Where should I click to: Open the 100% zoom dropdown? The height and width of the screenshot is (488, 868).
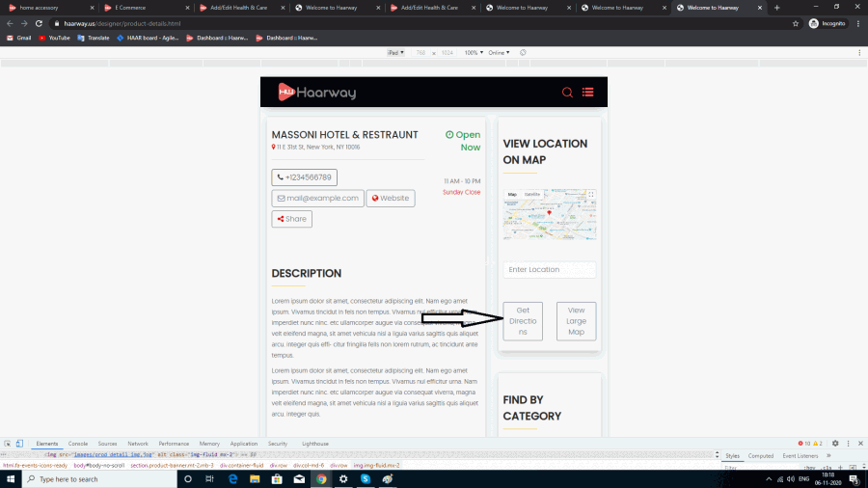point(474,52)
